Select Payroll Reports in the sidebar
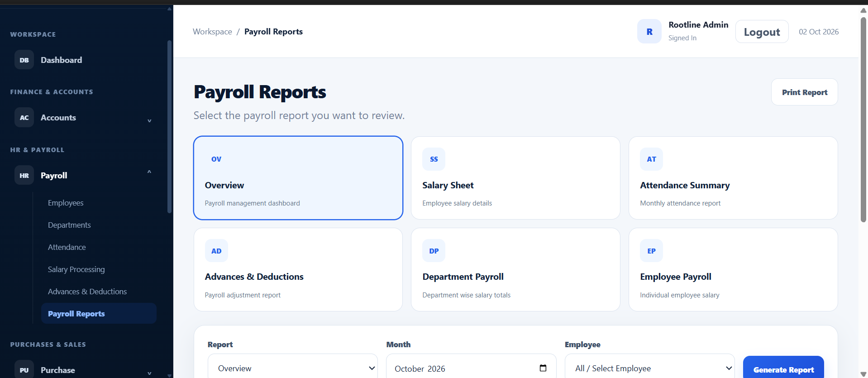Viewport: 868px width, 378px height. [99, 313]
